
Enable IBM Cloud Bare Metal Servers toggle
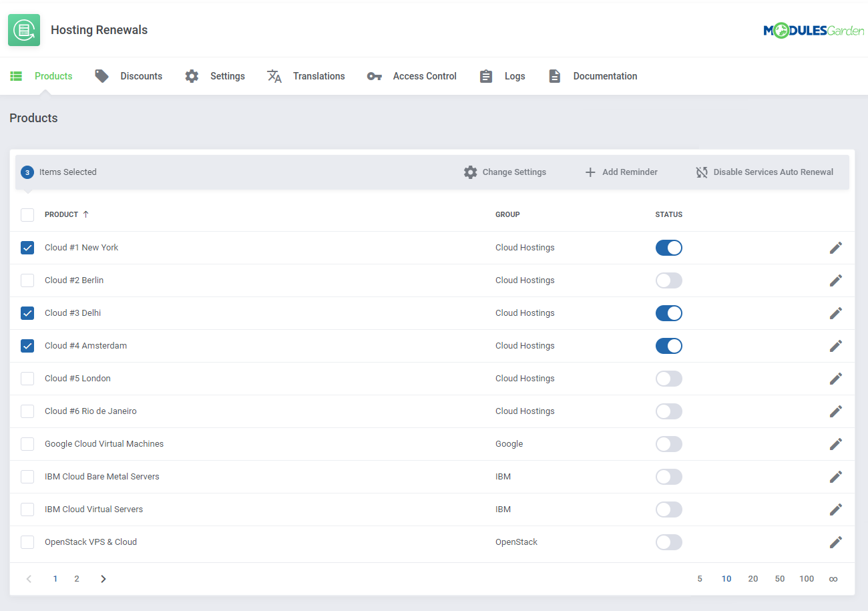pyautogui.click(x=669, y=477)
